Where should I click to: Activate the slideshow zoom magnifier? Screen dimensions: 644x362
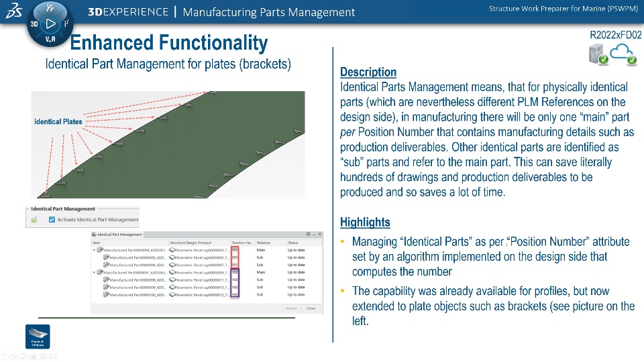43,357
